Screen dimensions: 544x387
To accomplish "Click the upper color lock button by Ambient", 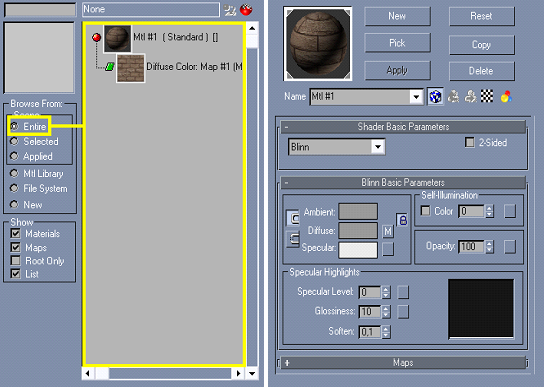I will point(293,218).
